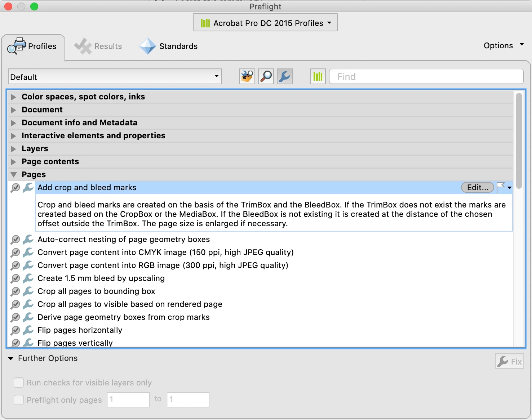
Task: Open the flag dropdown arrow on selected row
Action: click(x=509, y=188)
